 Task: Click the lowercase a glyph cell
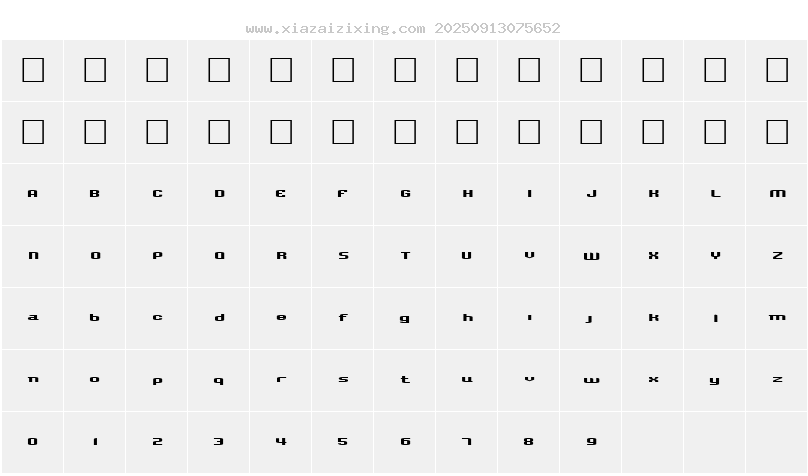pyautogui.click(x=33, y=318)
